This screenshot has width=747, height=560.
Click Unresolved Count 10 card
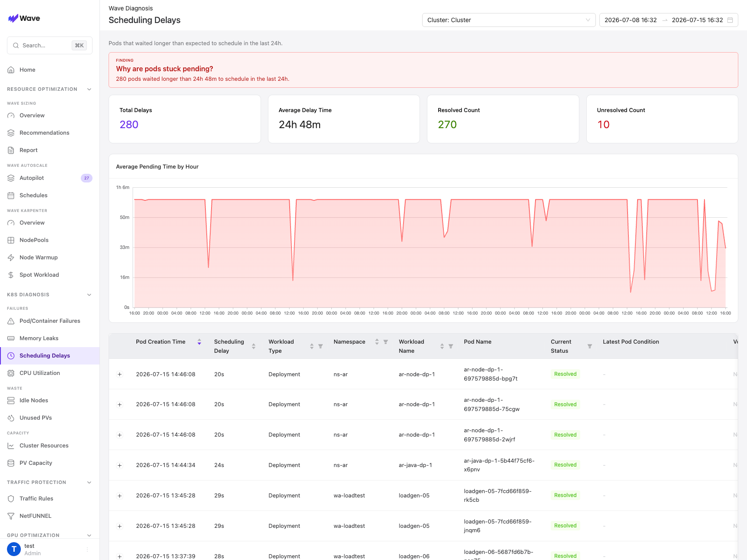coord(662,119)
